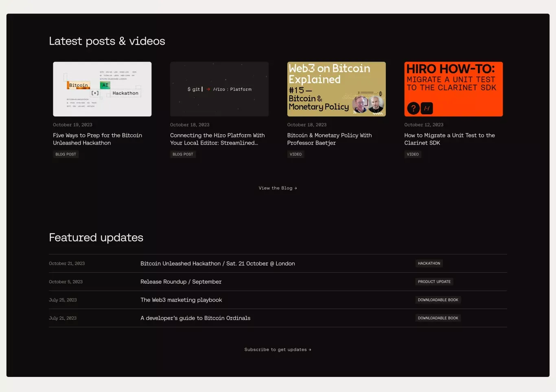The image size is (556, 392).
Task: Click October 18, 2023 date above Hiro Platform post
Action: 190,125
